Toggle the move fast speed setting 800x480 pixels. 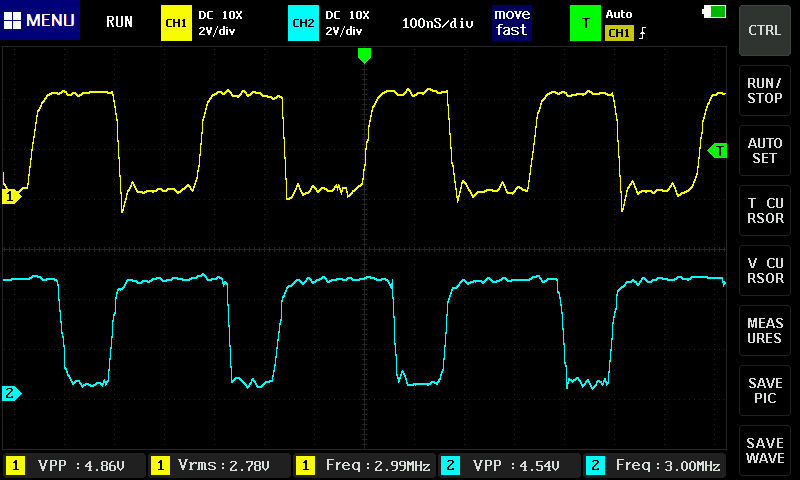(511, 22)
